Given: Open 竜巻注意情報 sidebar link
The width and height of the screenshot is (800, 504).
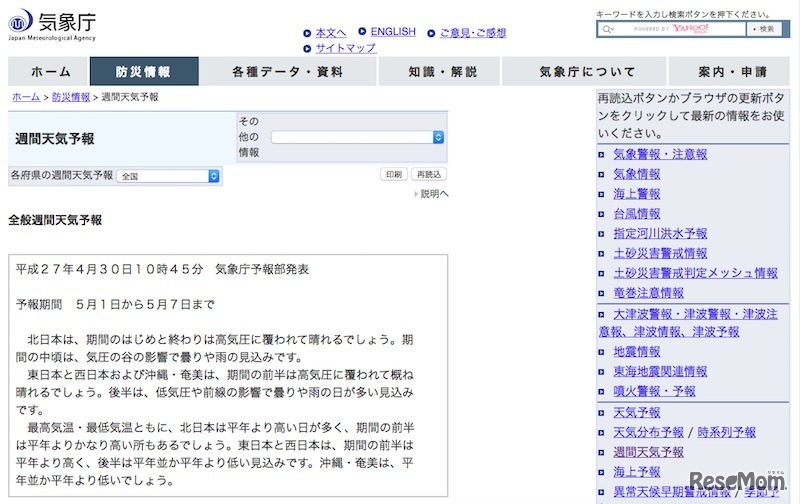Looking at the screenshot, I should 648,293.
